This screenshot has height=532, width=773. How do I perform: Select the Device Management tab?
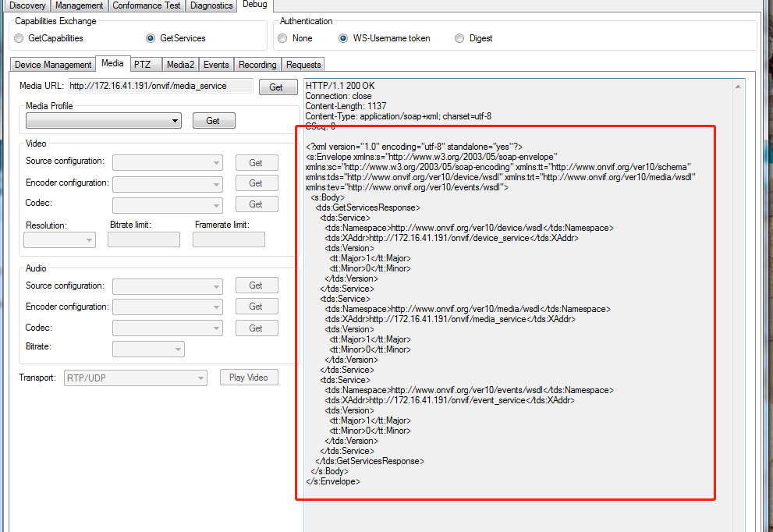(x=51, y=64)
